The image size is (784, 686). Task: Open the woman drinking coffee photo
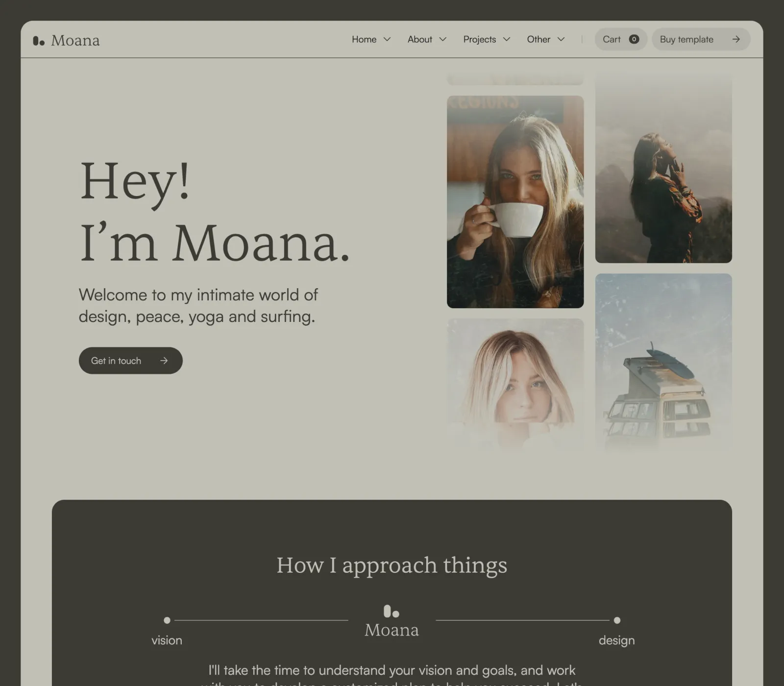click(515, 202)
